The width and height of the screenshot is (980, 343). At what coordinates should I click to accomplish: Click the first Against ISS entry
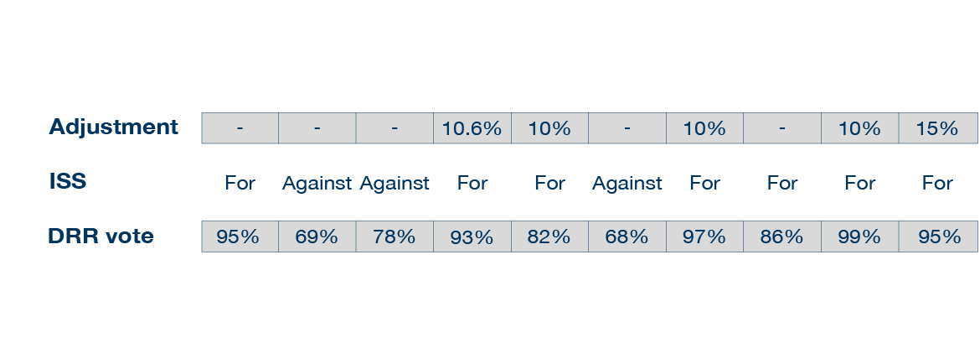pos(317,183)
